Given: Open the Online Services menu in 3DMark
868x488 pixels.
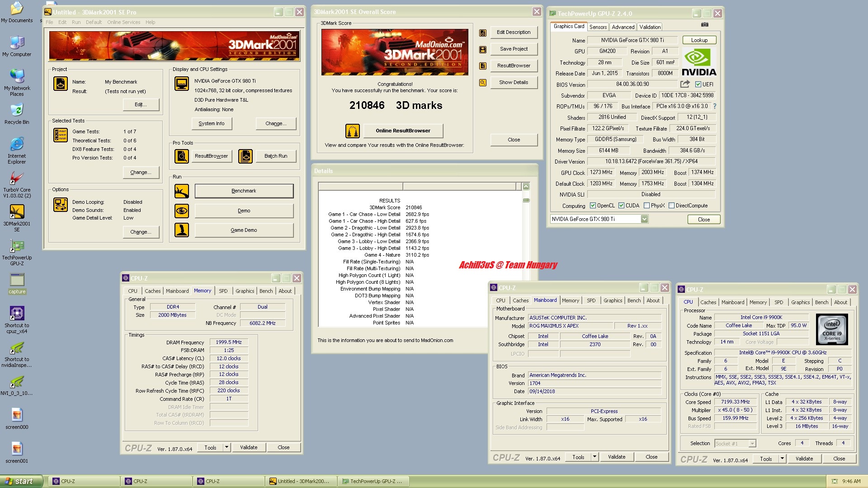Looking at the screenshot, I should point(123,22).
